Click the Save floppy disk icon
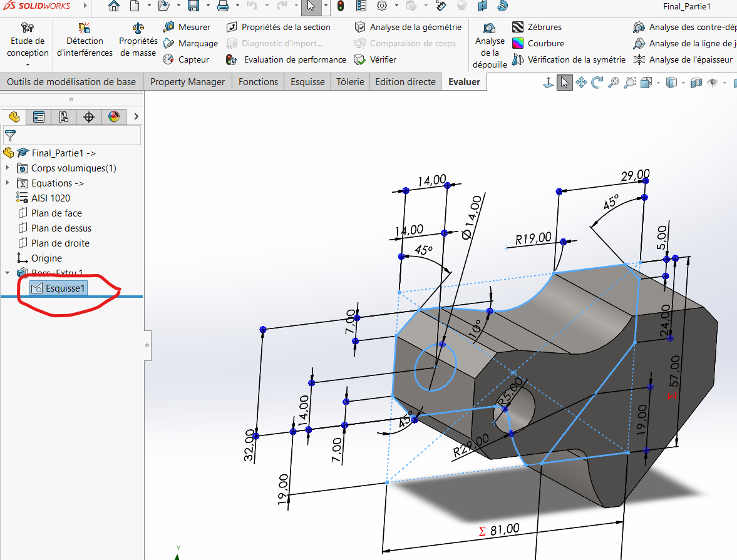Viewport: 737px width, 560px height. point(193,6)
